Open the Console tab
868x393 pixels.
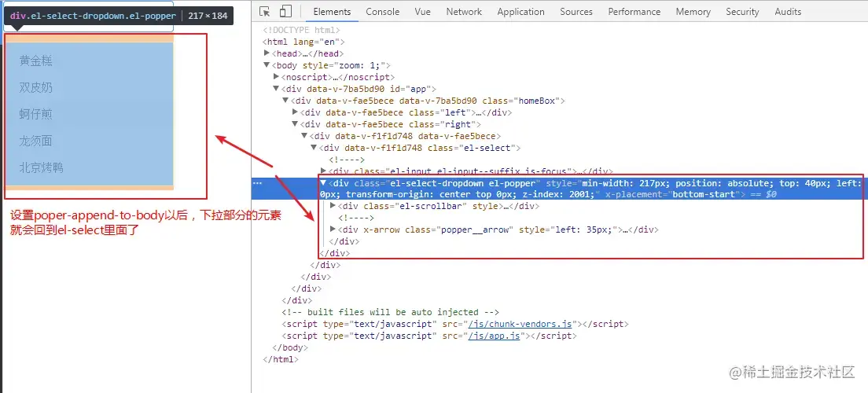click(x=383, y=12)
